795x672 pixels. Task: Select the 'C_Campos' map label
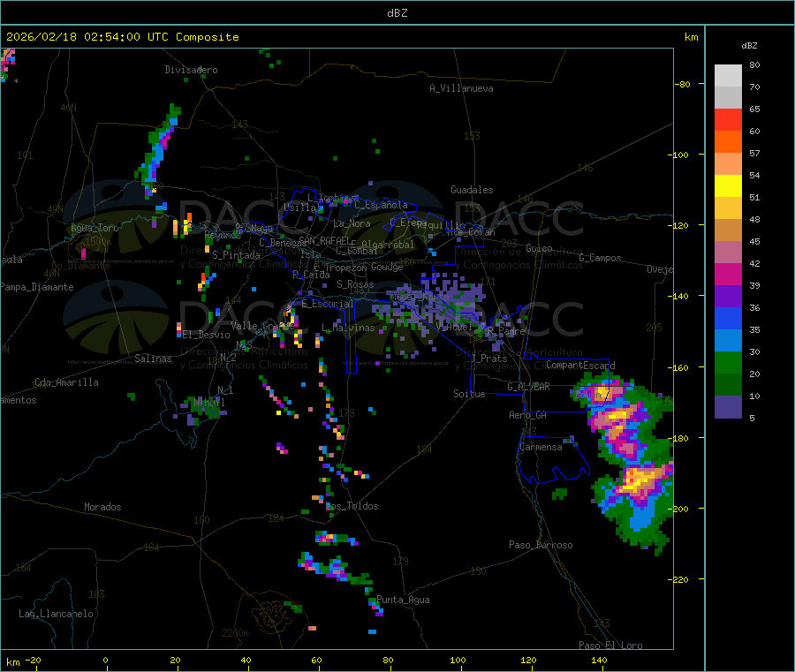tap(600, 258)
